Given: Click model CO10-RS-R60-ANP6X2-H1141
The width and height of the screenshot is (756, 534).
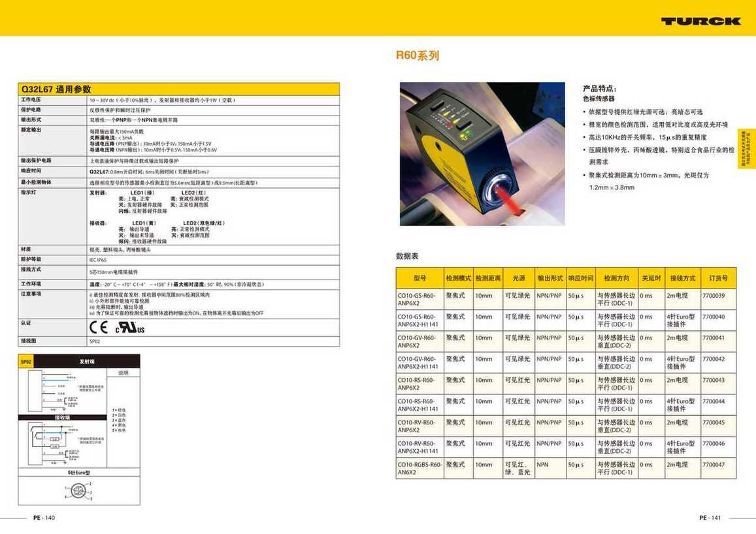Looking at the screenshot, I should [418, 405].
